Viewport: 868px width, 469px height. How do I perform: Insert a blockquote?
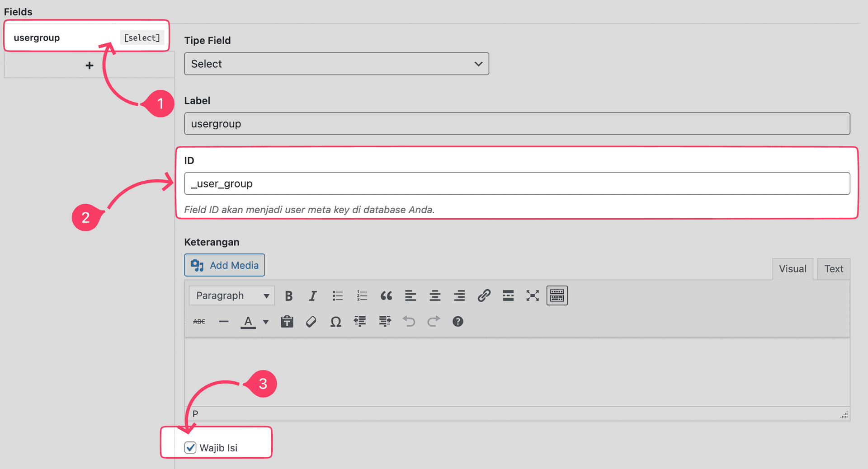click(387, 295)
